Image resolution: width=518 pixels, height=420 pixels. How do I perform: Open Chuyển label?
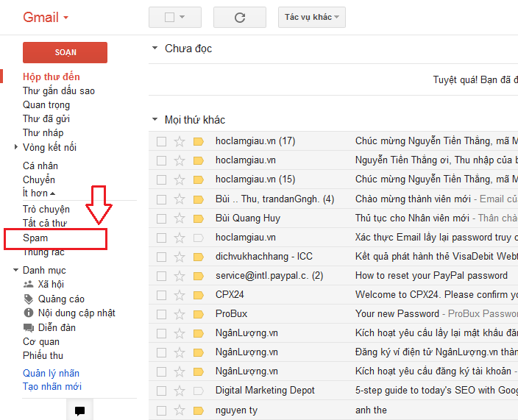coord(39,180)
